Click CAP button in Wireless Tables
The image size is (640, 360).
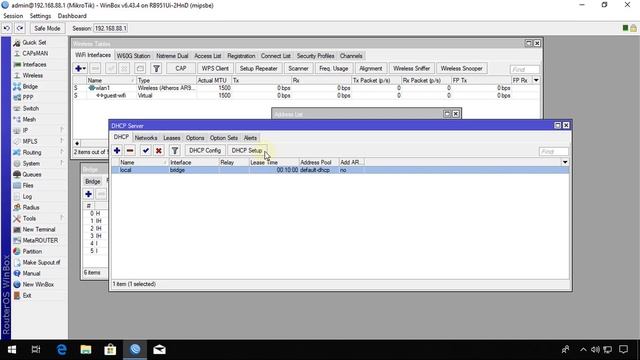(x=181, y=69)
